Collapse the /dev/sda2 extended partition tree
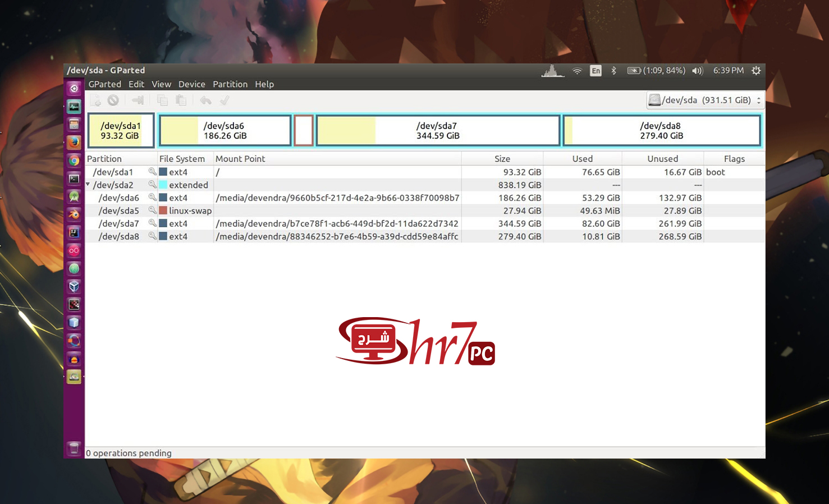This screenshot has height=504, width=829. 88,184
